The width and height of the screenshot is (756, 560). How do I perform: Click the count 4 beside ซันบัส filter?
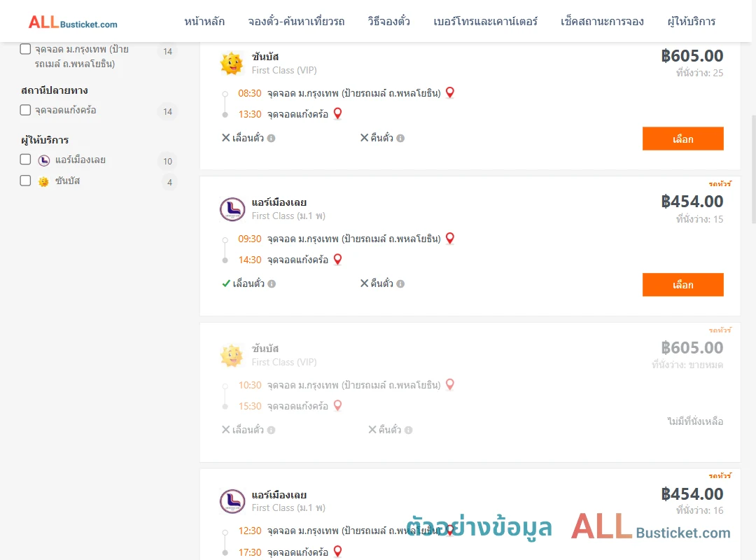tap(169, 182)
